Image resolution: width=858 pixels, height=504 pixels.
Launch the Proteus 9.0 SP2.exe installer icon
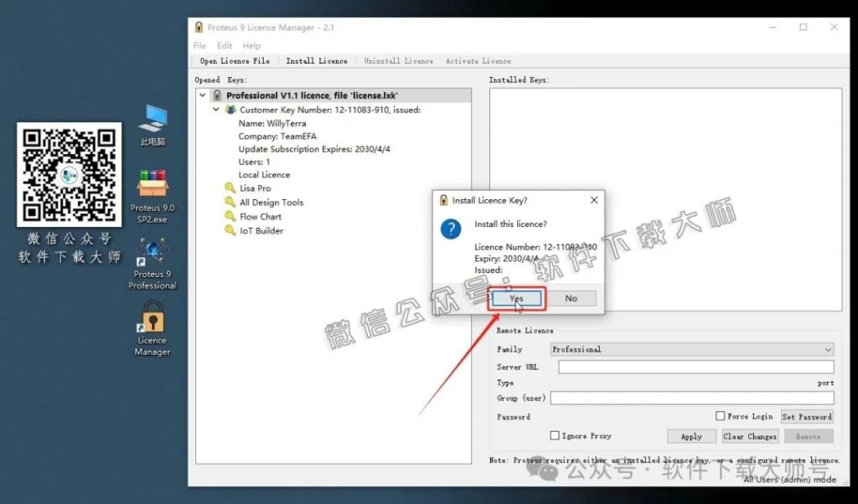point(152,185)
